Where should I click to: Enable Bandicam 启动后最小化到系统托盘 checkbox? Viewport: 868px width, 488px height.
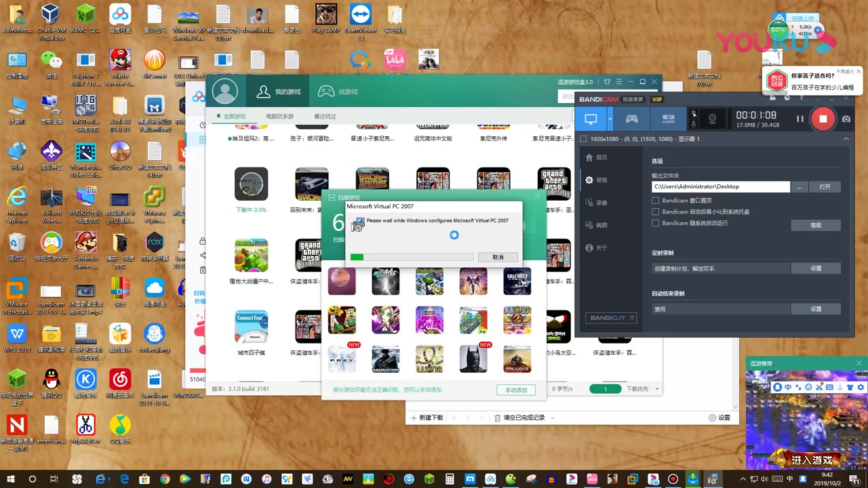point(656,212)
